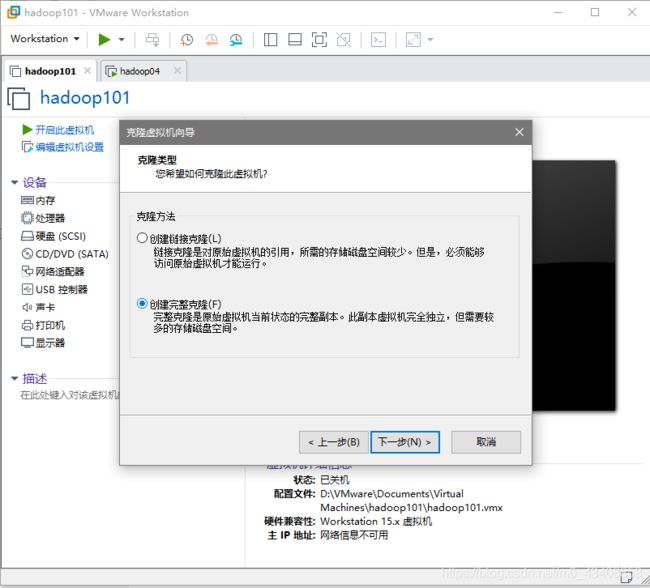Screen dimensions: 650x588
Task: Click the description text field under 描述
Action: [70, 395]
